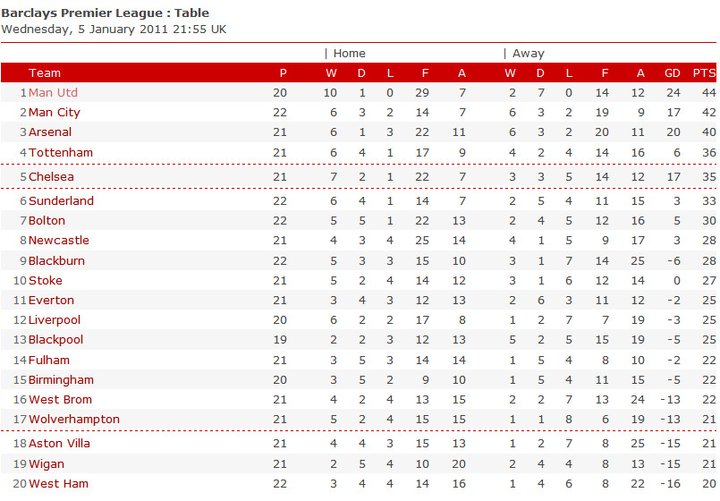Open Liverpool's team page
Image resolution: width=720 pixels, height=501 pixels.
pos(54,320)
